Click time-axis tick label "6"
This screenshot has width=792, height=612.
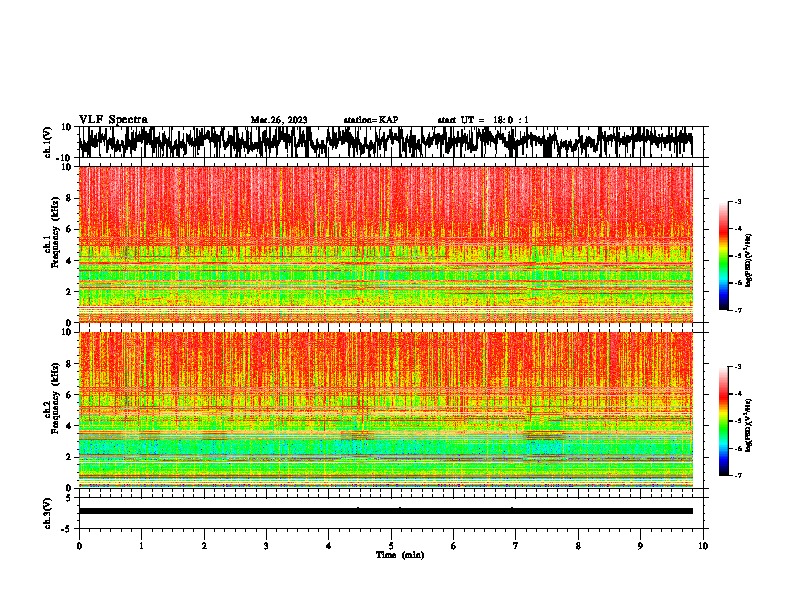coord(454,546)
